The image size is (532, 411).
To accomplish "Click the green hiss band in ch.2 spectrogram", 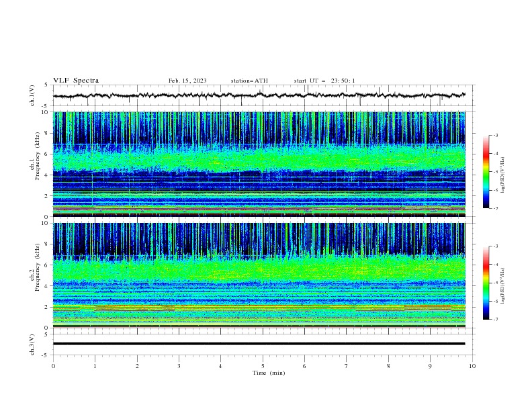I will [259, 269].
